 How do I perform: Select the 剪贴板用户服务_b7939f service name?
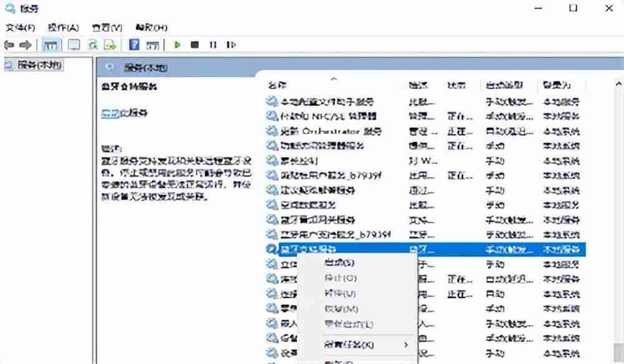coord(331,176)
